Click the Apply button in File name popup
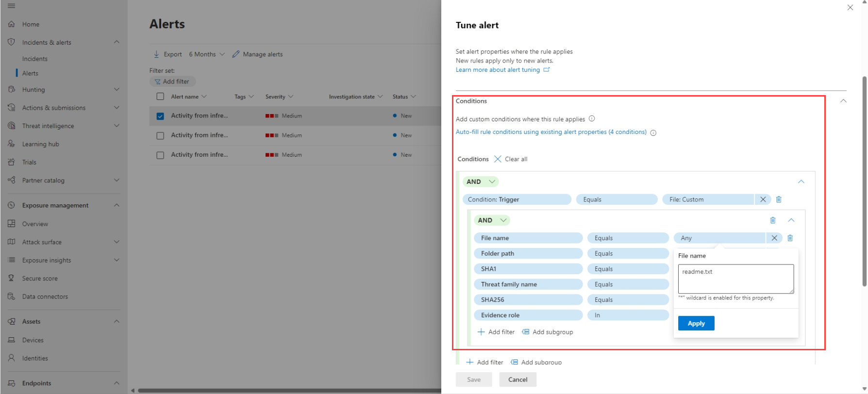 [696, 324]
